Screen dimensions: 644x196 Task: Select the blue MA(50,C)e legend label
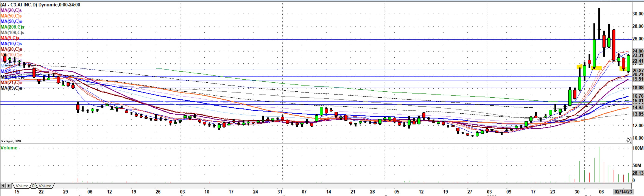pos(12,22)
